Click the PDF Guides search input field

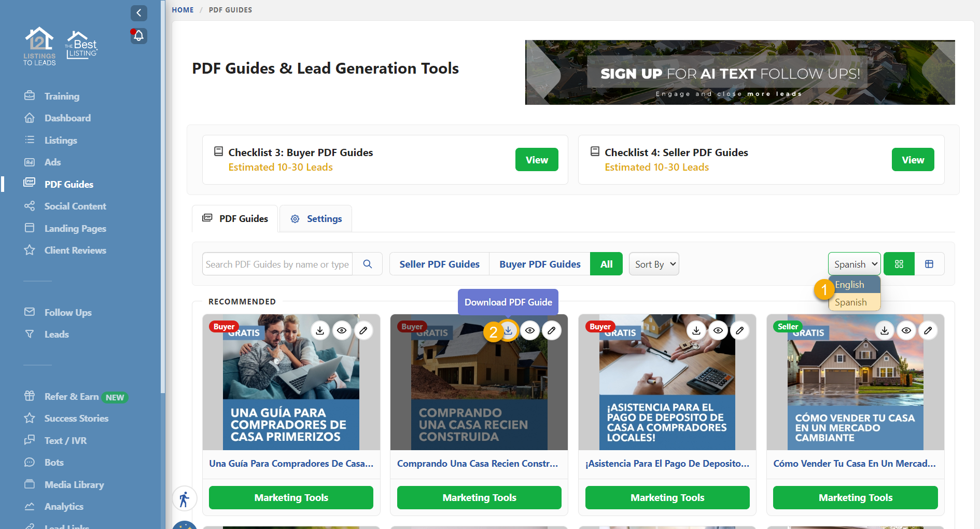click(277, 263)
